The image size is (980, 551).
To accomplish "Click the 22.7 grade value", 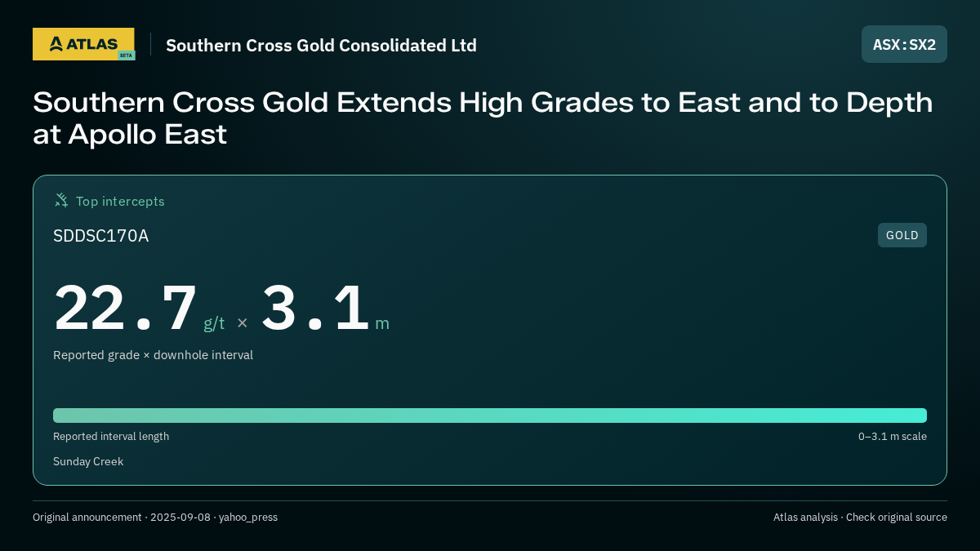I will (126, 308).
